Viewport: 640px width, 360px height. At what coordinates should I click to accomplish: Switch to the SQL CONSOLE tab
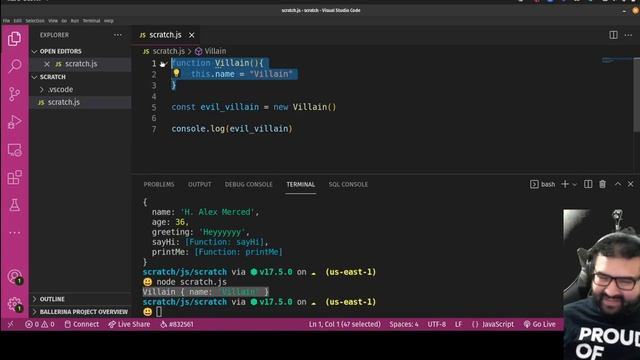(x=348, y=184)
